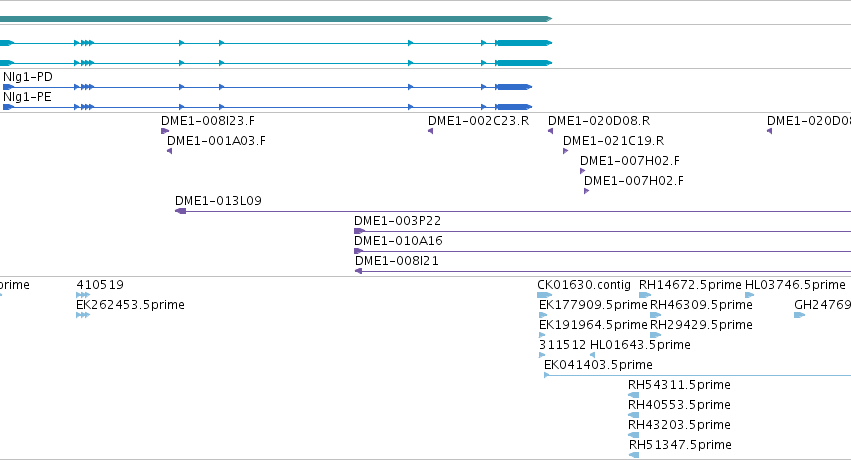Click the DME1-002C23.R label
This screenshot has width=851, height=460.
click(478, 121)
